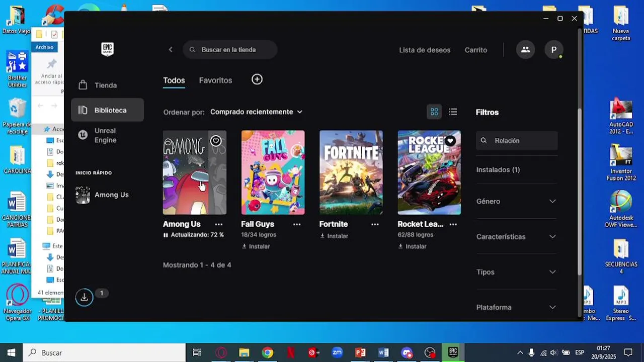Open the three-dot menu for Fall Guys
Image resolution: width=644 pixels, height=362 pixels.
297,224
